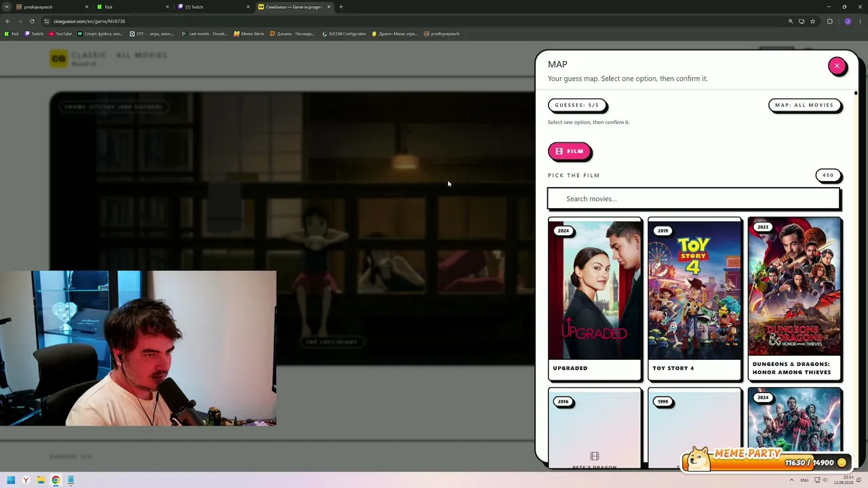Go forward to the next page

click(x=20, y=21)
